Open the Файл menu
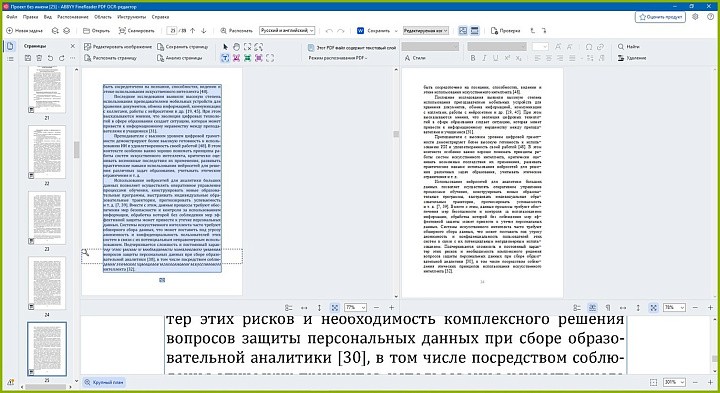The height and width of the screenshot is (393, 720). tap(11, 17)
